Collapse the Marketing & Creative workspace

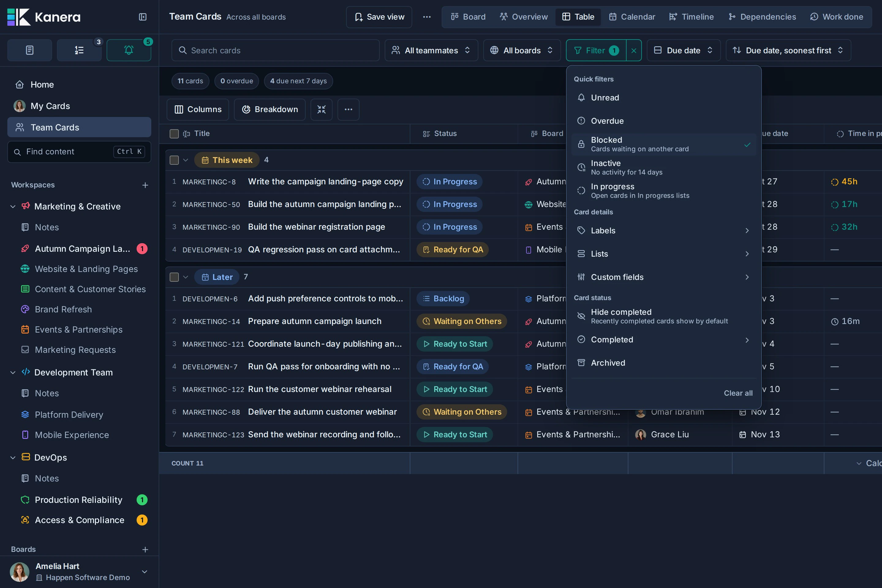coord(13,206)
